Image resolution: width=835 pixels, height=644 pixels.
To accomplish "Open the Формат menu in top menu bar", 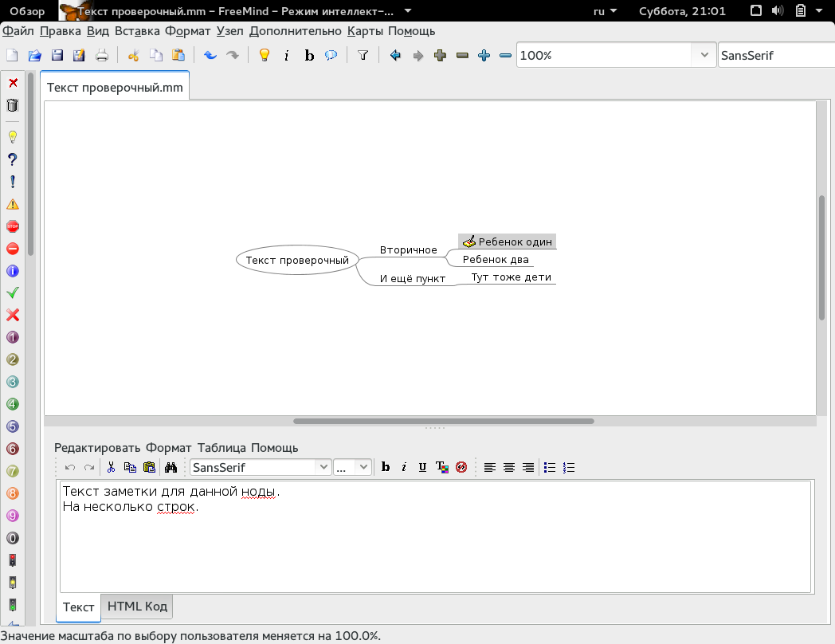I will 187,31.
